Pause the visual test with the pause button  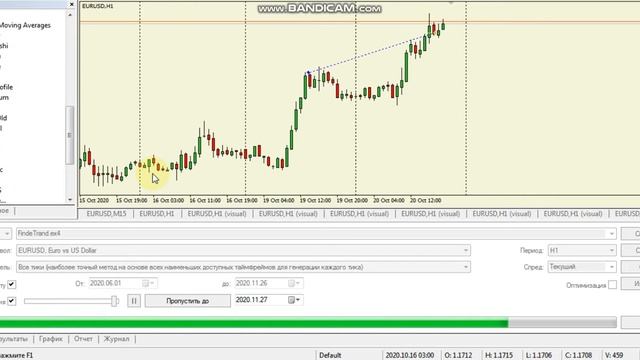tap(134, 301)
